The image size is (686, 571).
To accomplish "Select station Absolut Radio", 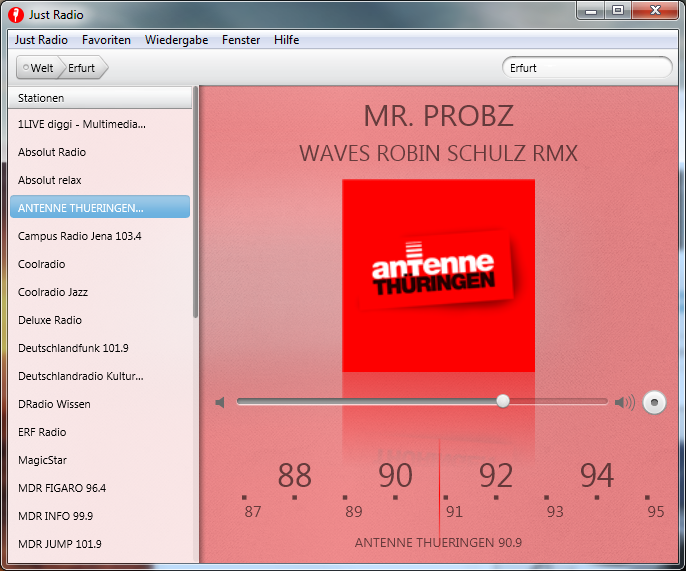I will point(100,152).
